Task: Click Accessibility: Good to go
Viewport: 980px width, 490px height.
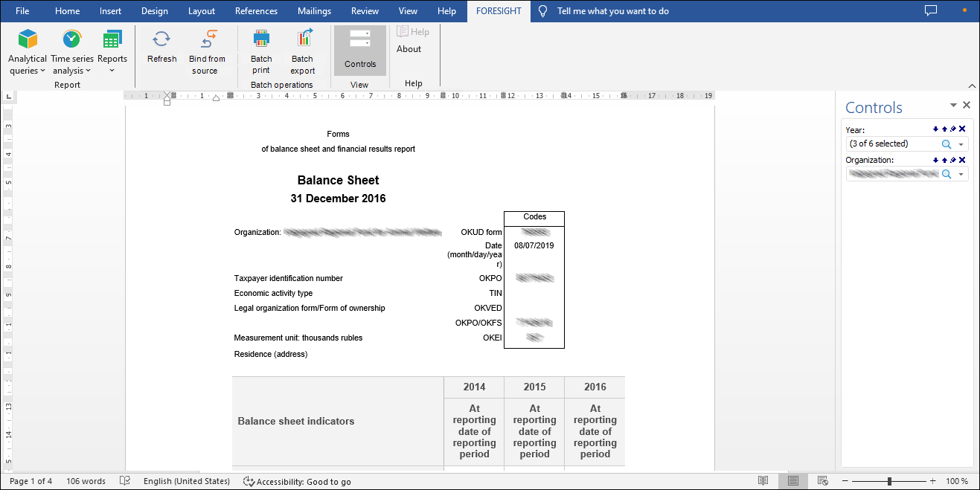Action: pyautogui.click(x=297, y=482)
